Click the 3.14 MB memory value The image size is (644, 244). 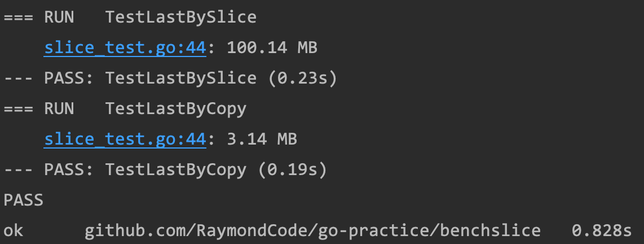coord(262,139)
